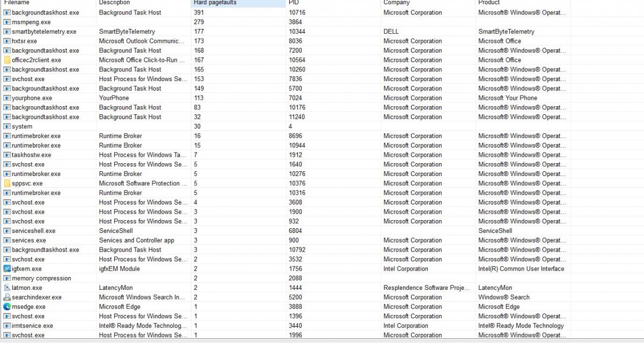Click the 'Services and Controller app' description
The width and height of the screenshot is (644, 343).
pos(136,240)
